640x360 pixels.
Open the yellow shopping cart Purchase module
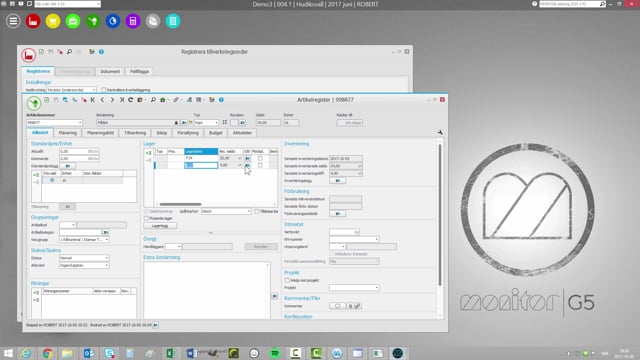53,21
